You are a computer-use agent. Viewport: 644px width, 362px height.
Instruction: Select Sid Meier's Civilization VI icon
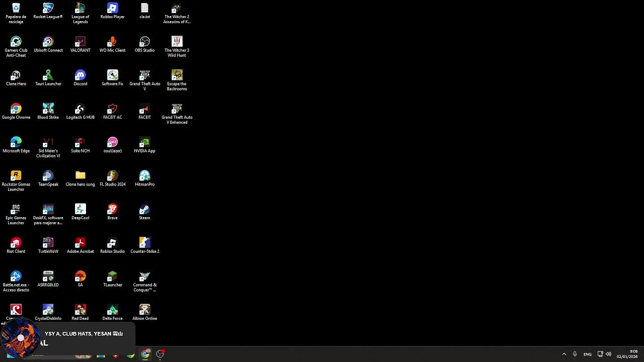[48, 148]
